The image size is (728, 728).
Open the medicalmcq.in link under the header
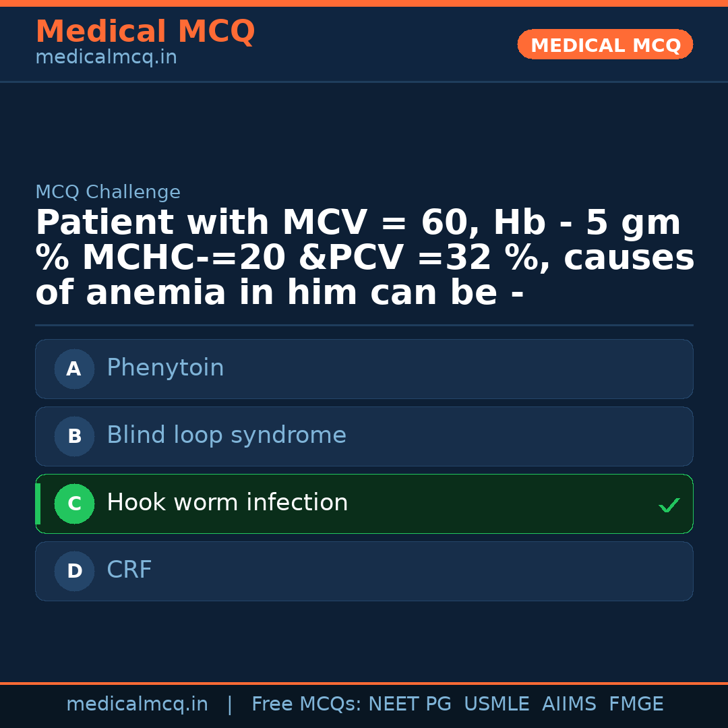click(106, 58)
